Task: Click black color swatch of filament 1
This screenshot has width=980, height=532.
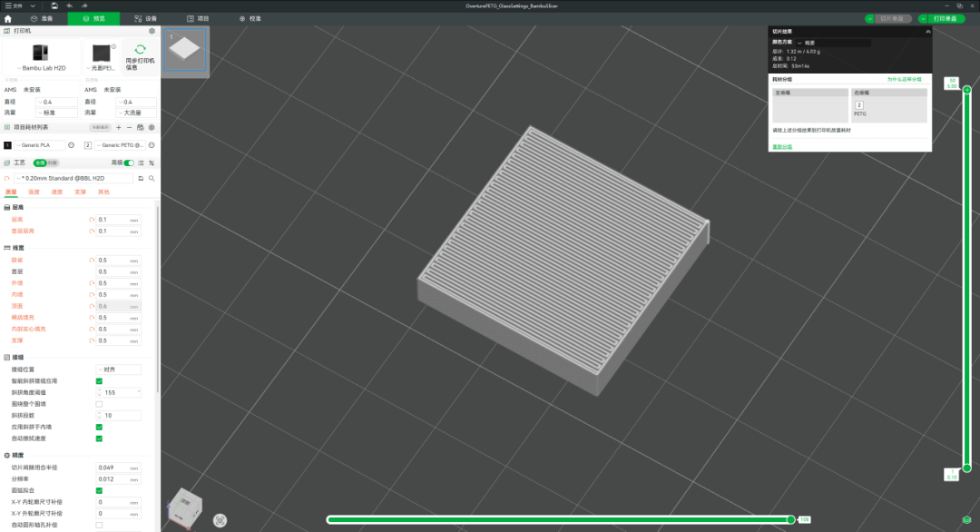Action: click(x=7, y=145)
